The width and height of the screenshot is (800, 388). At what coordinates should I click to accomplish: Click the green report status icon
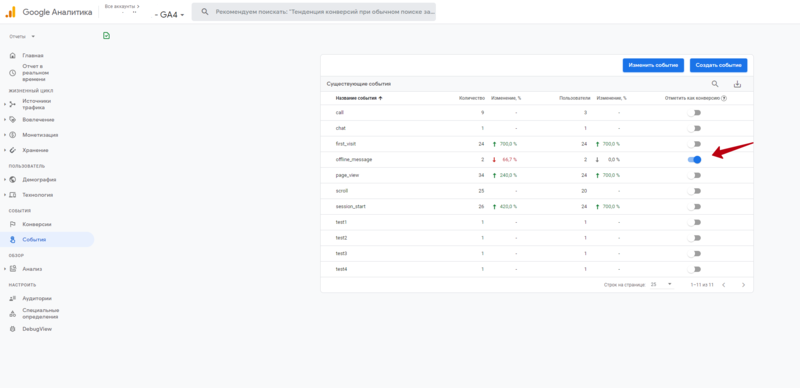click(x=106, y=36)
